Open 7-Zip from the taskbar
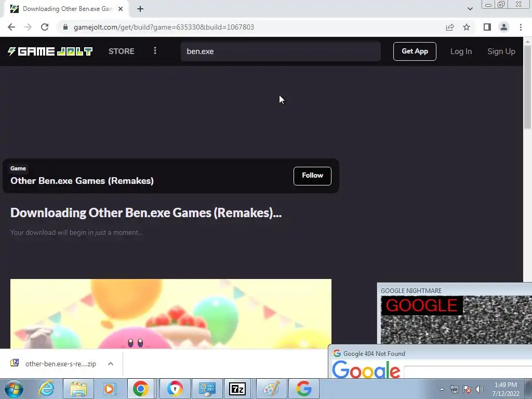 (237, 389)
